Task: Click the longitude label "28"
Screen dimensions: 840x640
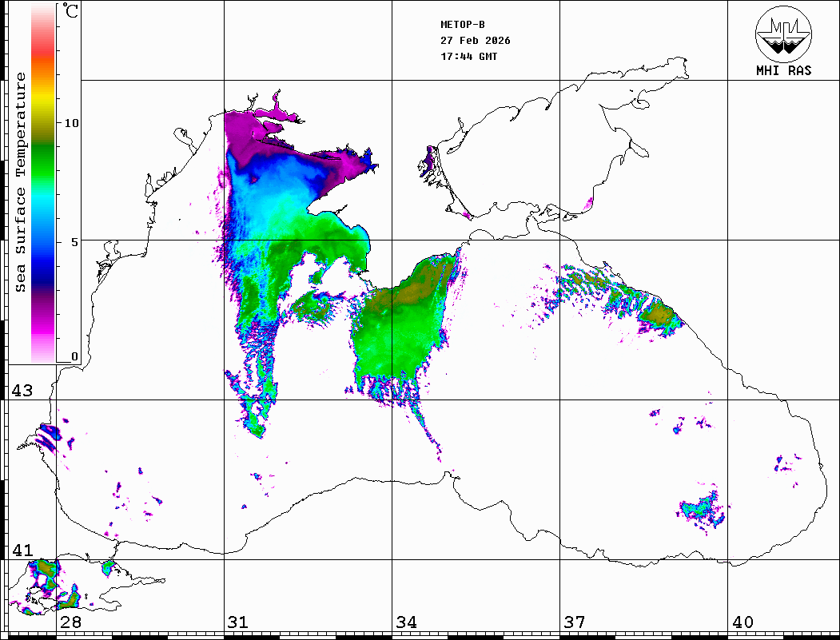Action: [70, 622]
